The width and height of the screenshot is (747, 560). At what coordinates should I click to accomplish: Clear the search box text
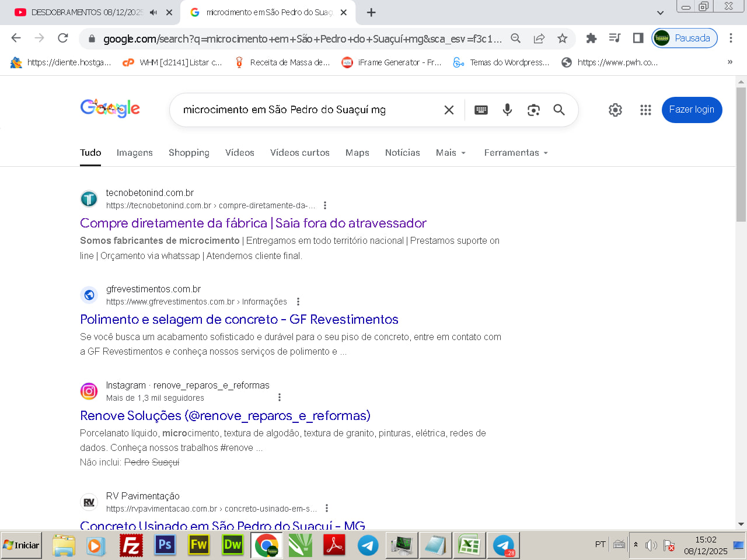tap(449, 110)
